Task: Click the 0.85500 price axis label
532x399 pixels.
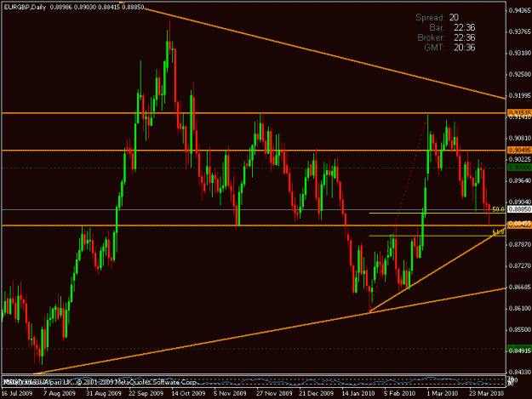Action: click(520, 329)
